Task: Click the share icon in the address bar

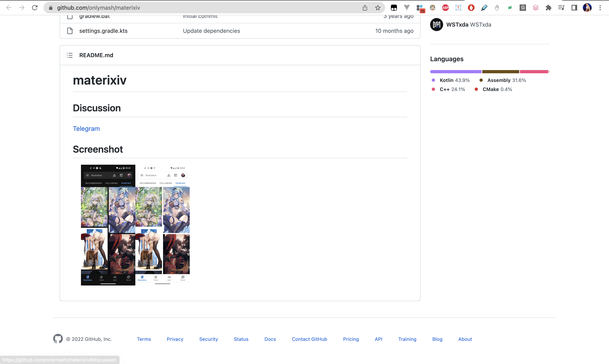Action: pyautogui.click(x=365, y=8)
